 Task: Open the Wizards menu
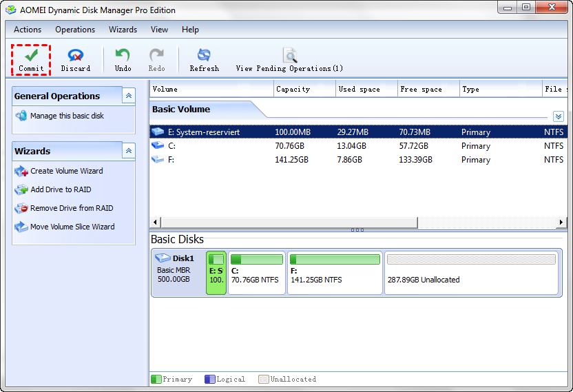tap(123, 30)
